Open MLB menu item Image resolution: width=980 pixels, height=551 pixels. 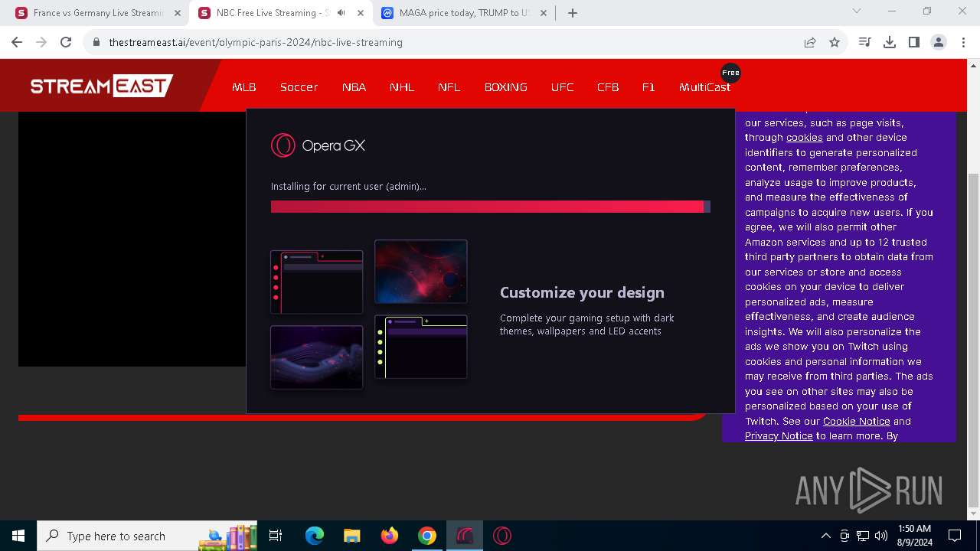244,87
